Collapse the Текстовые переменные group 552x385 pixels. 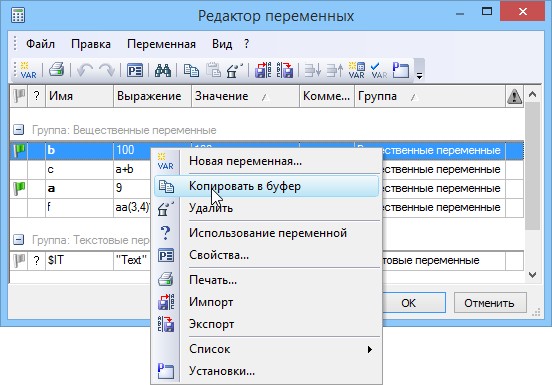pyautogui.click(x=18, y=240)
